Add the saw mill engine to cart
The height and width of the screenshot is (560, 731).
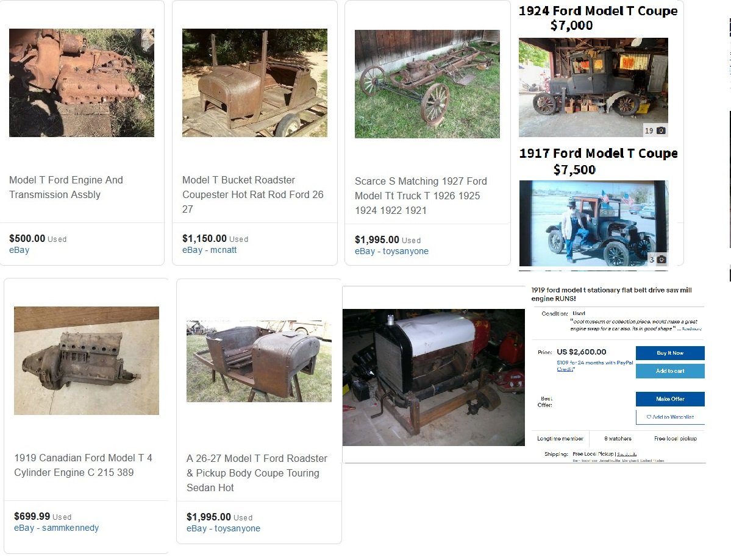coord(670,371)
